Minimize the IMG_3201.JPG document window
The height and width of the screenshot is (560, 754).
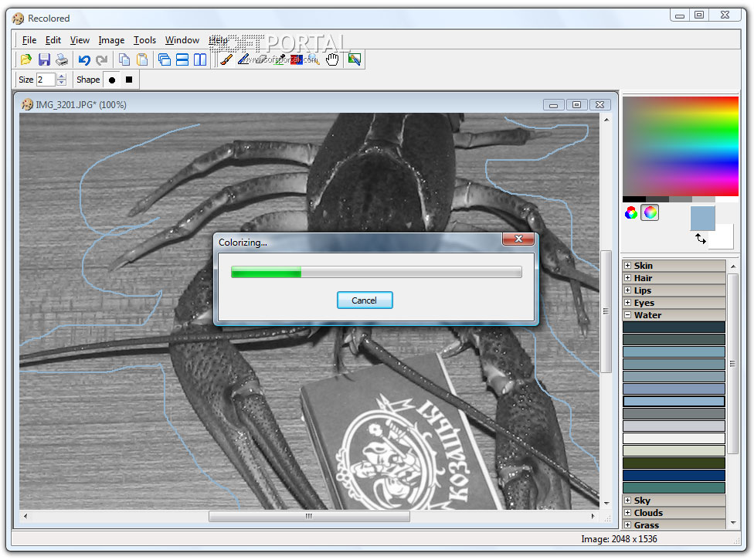click(x=553, y=105)
